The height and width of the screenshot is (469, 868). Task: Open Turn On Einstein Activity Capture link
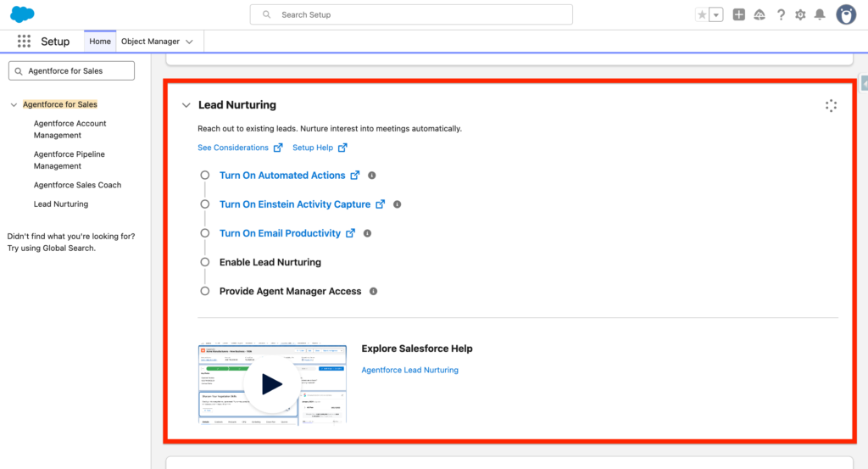point(294,204)
